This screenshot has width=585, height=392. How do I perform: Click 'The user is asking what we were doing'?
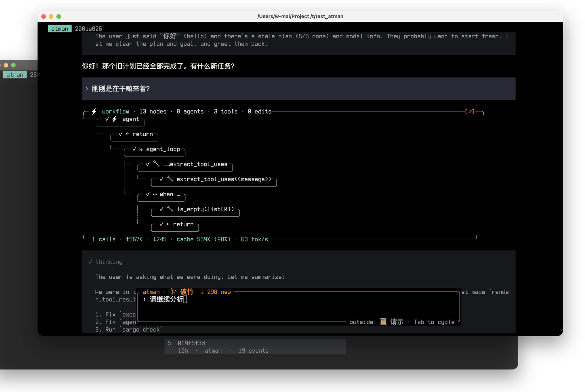pyautogui.click(x=190, y=277)
